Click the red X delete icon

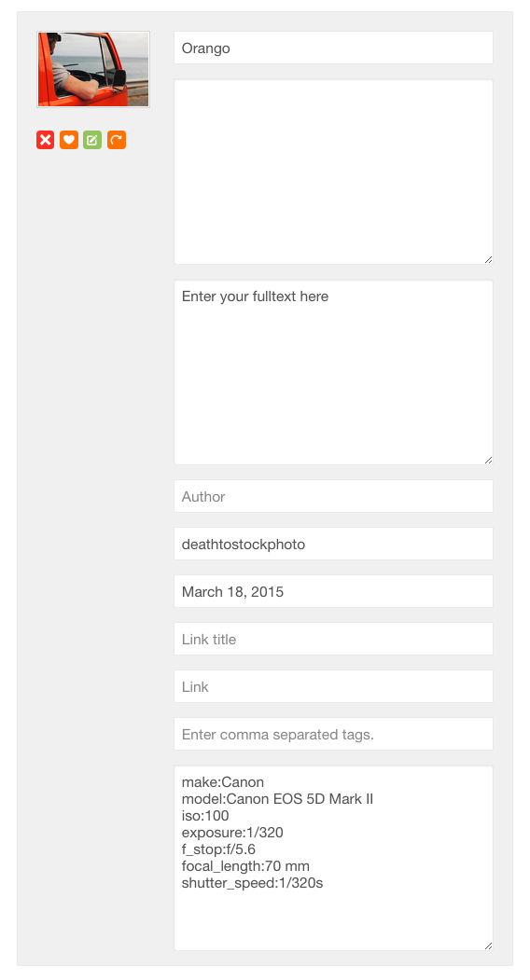pyautogui.click(x=45, y=140)
